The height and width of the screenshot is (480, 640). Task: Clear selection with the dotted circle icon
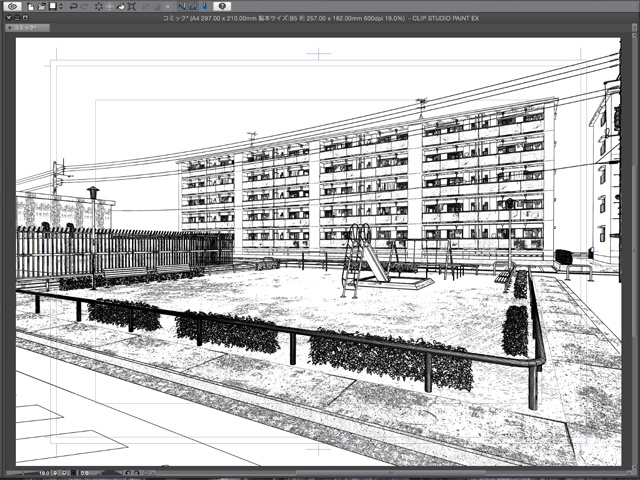pos(99,7)
